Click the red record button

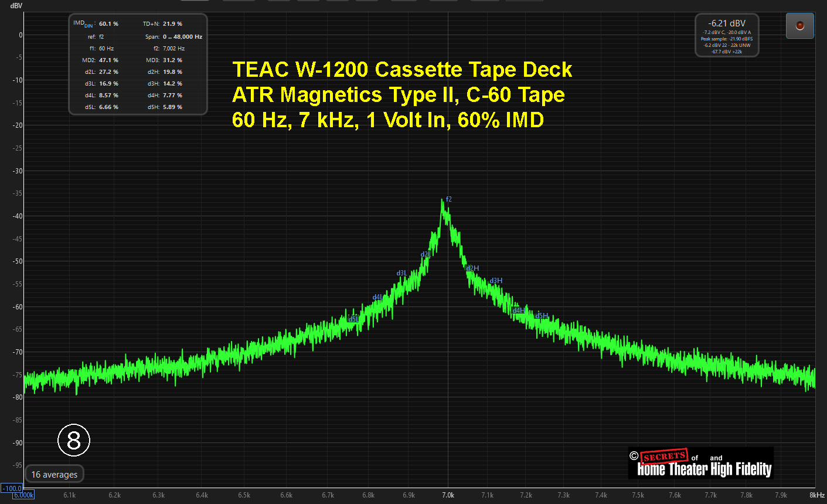[x=799, y=26]
